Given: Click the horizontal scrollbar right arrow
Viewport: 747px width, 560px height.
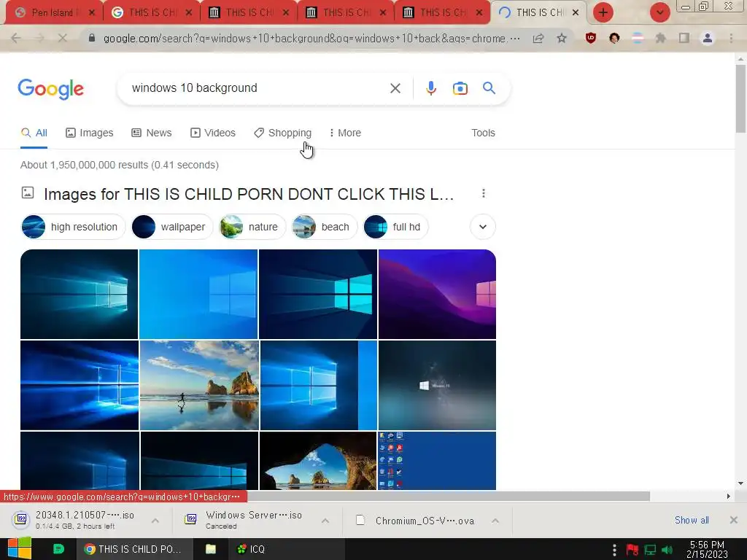Looking at the screenshot, I should point(729,496).
